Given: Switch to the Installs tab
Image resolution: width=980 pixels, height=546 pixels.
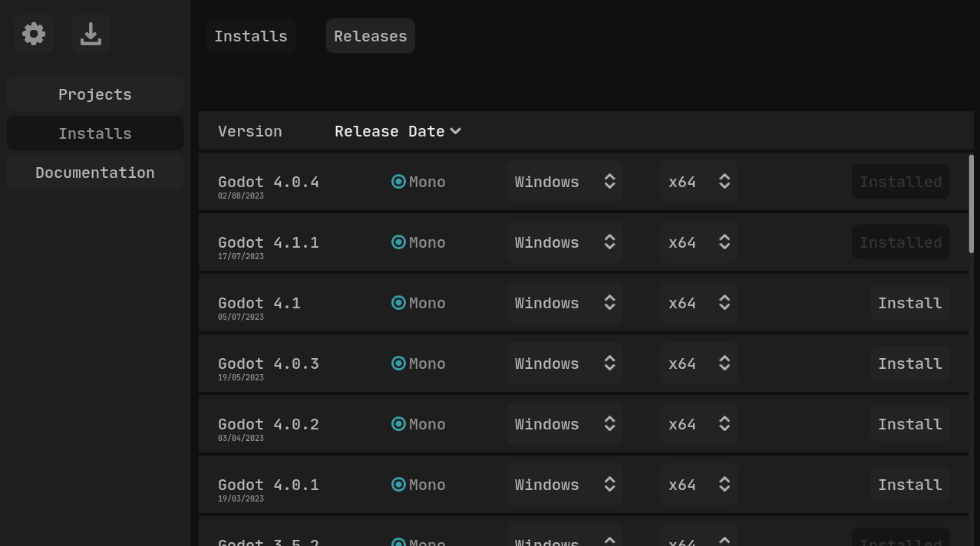Looking at the screenshot, I should coord(250,35).
